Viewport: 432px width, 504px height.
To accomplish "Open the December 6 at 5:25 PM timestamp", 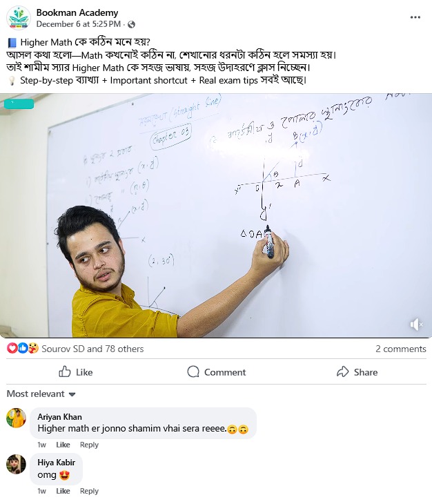I will click(x=79, y=24).
